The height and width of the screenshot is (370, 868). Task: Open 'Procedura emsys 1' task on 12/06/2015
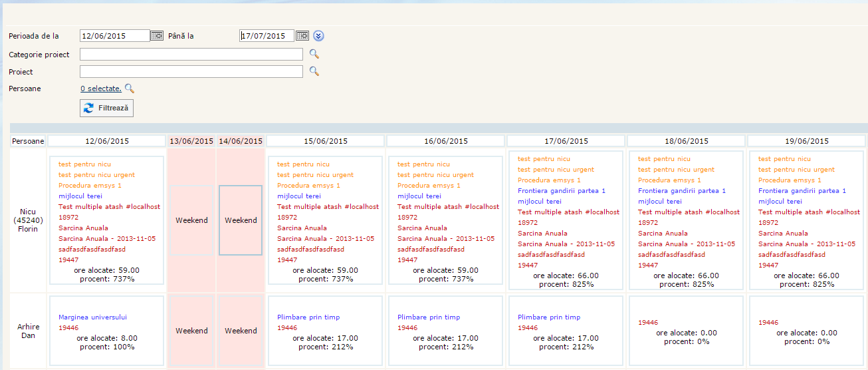click(x=90, y=186)
